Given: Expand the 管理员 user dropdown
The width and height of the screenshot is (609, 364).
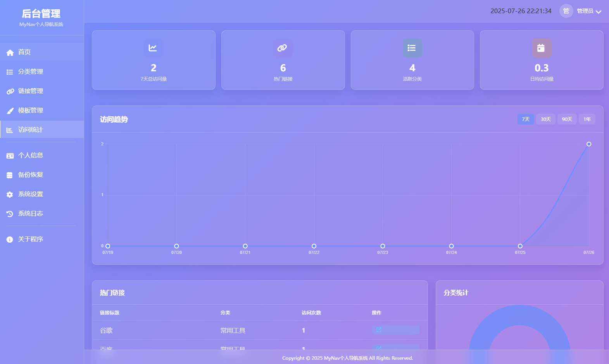Looking at the screenshot, I should point(589,11).
